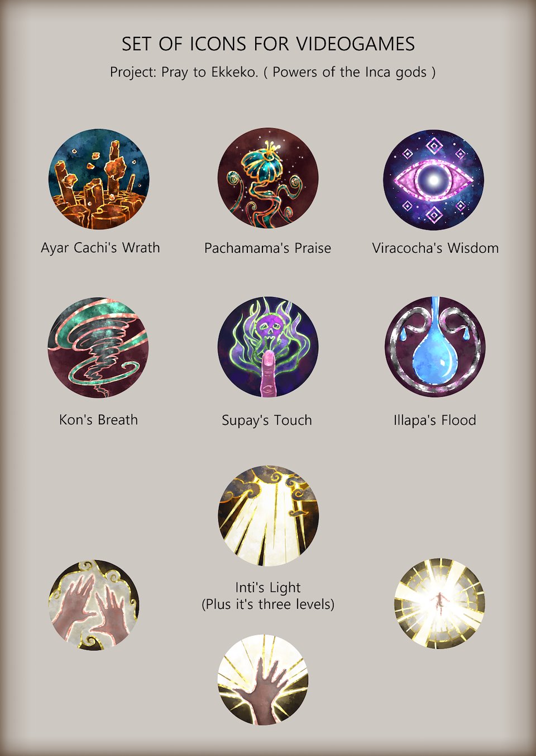This screenshot has height=756, width=536.
Task: Select the two raised hands icon
Action: (94, 605)
